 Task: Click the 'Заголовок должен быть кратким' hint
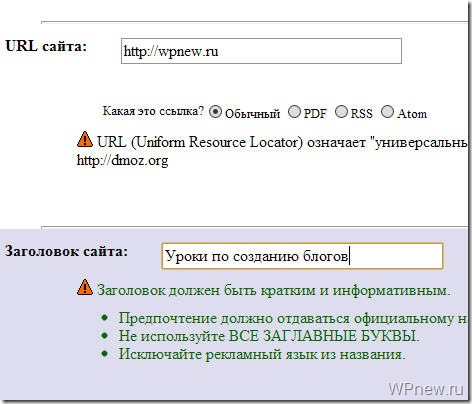coord(274,290)
